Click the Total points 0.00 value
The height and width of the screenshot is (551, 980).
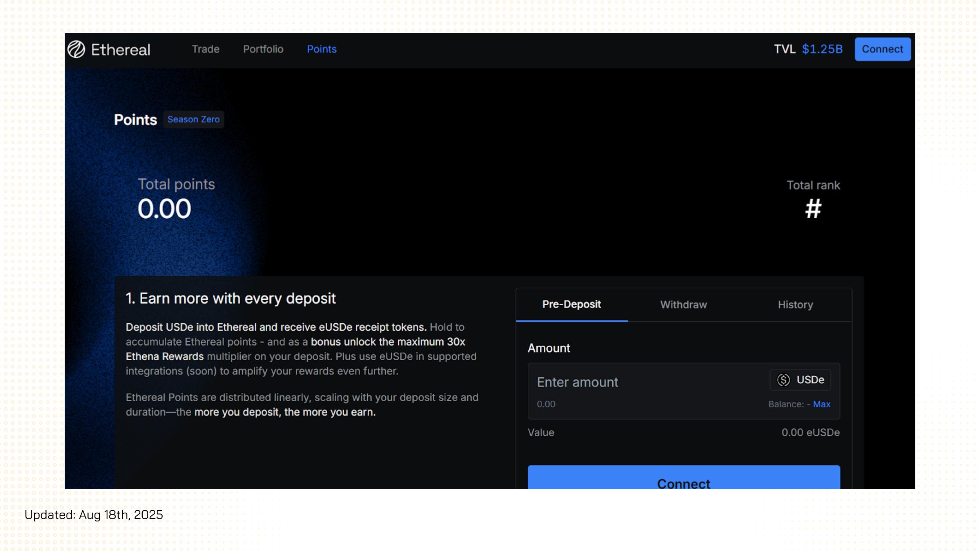point(164,208)
